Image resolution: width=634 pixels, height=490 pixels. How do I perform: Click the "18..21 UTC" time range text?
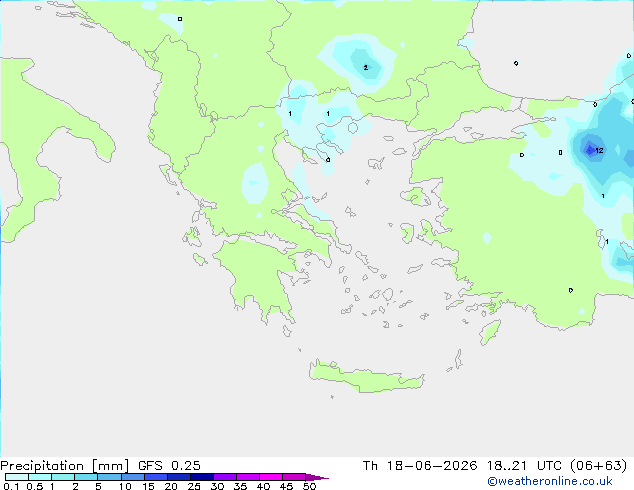pos(524,466)
